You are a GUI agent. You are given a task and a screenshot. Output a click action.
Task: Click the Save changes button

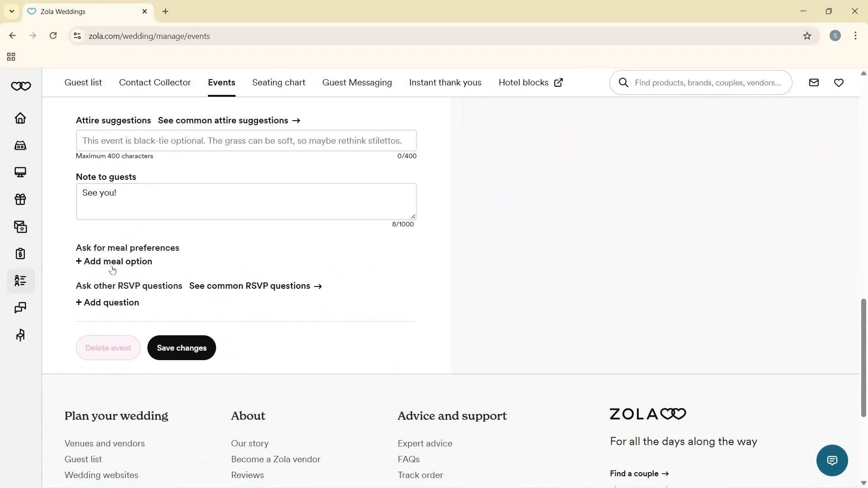181,347
